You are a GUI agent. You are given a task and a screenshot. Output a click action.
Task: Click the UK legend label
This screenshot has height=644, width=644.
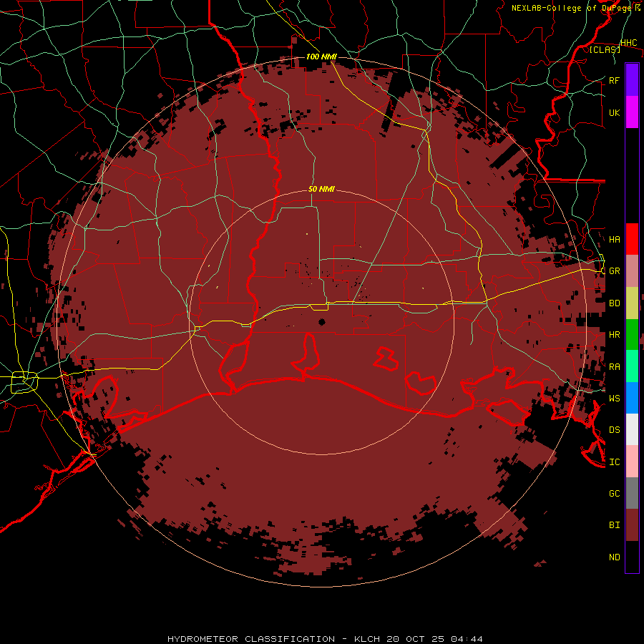point(614,112)
